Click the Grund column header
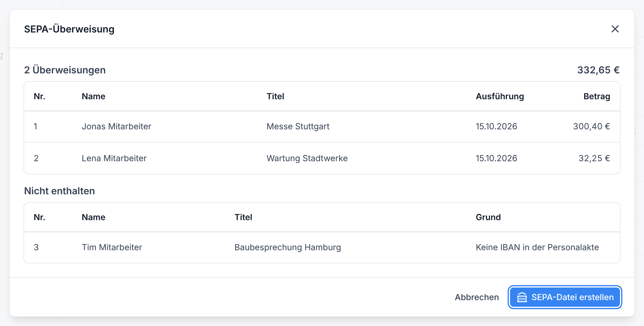Image resolution: width=644 pixels, height=326 pixels. pyautogui.click(x=488, y=217)
